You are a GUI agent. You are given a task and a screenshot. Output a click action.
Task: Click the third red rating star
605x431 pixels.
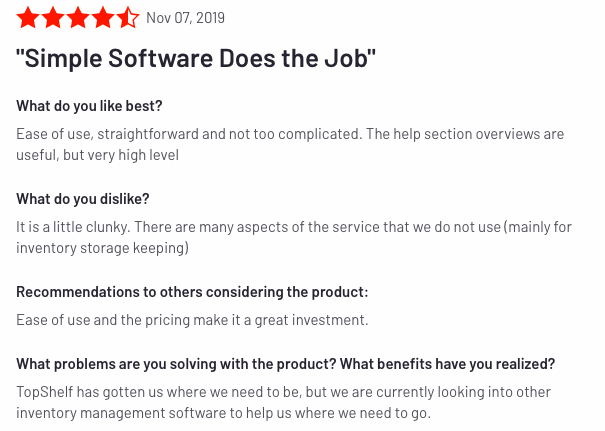78,18
